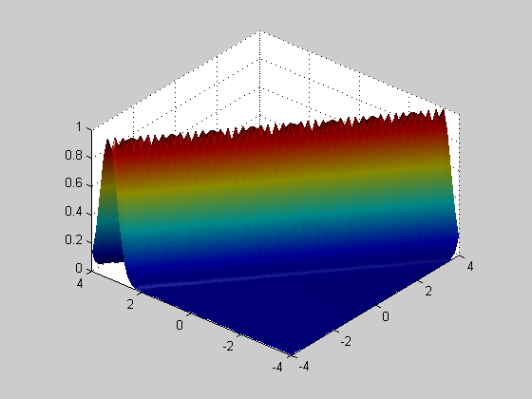Click the z-axis tick label 0.6
Viewport: 532px width, 399px height.
74,183
